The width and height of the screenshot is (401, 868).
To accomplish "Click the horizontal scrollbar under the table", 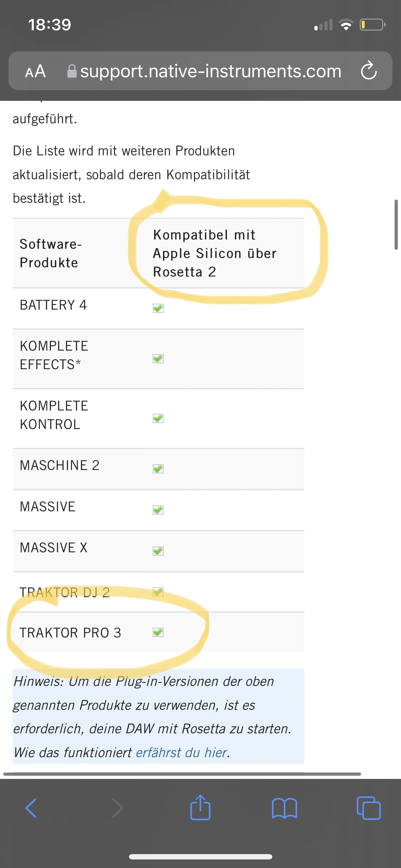I will 182,774.
